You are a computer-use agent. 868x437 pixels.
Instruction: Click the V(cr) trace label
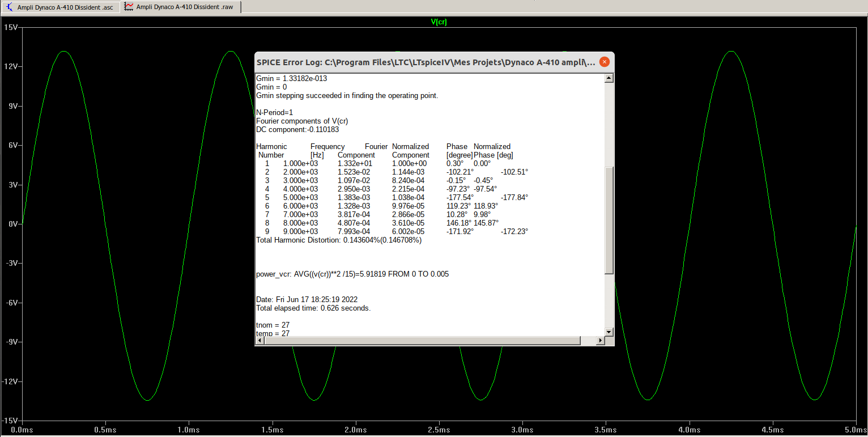click(x=439, y=22)
